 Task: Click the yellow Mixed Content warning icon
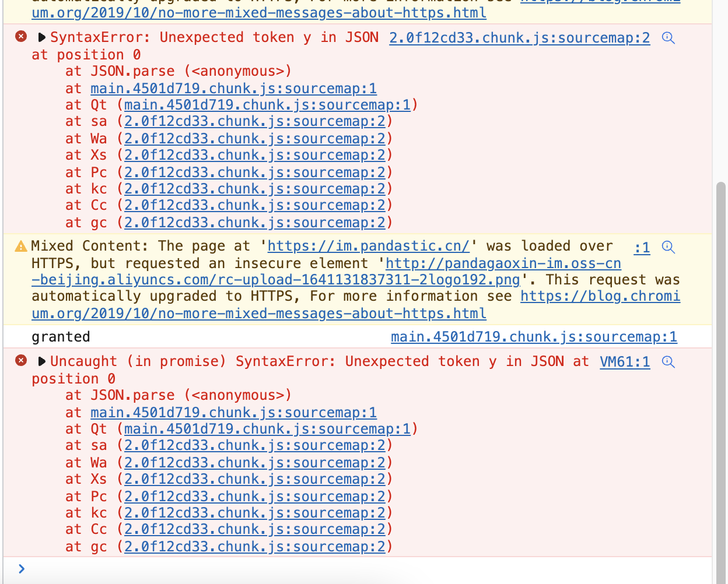[21, 245]
